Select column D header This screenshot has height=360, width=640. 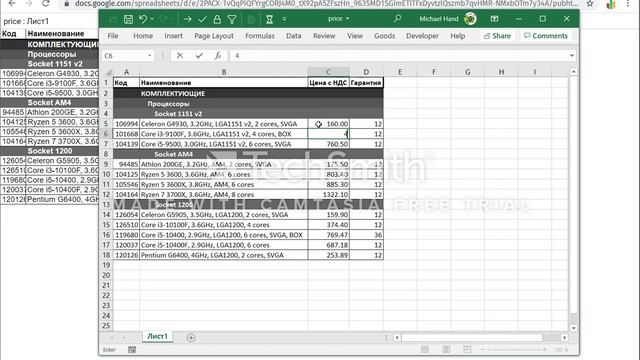tap(366, 72)
